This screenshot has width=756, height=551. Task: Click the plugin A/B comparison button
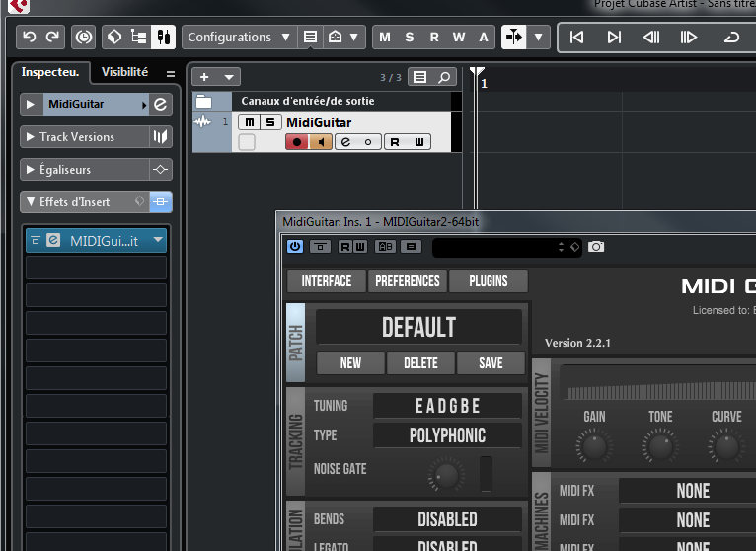pos(385,247)
